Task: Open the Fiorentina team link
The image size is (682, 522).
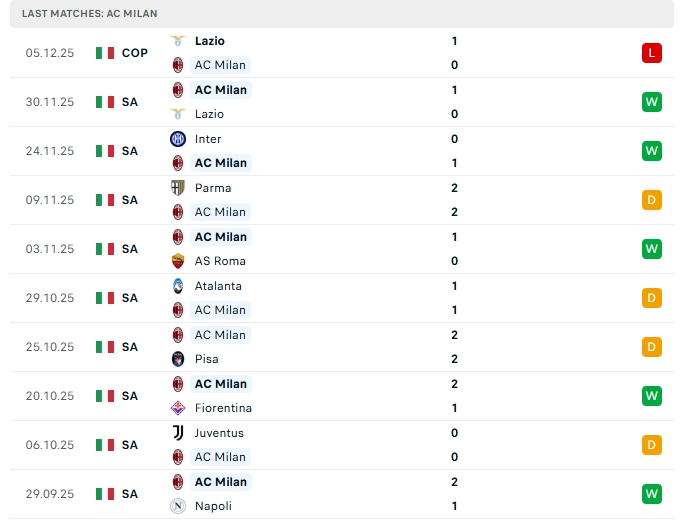Action: 223,408
